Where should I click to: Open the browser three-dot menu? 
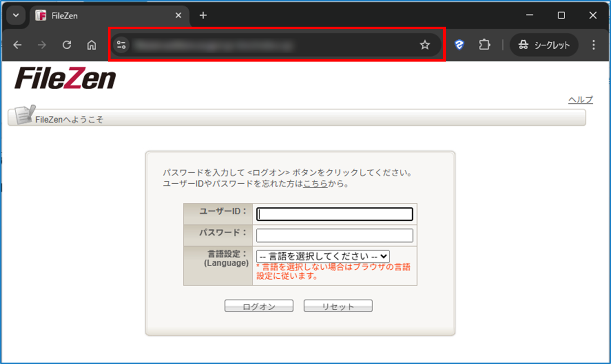pos(593,45)
